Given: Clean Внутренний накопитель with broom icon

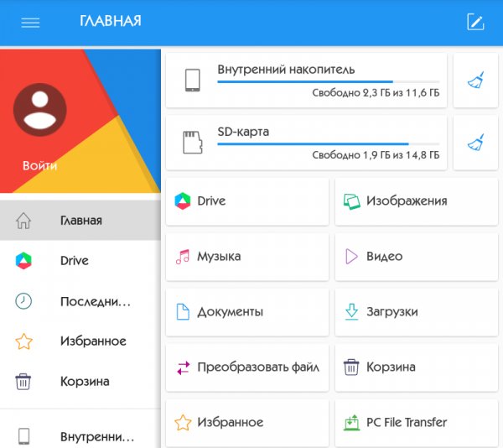Looking at the screenshot, I should click(x=475, y=81).
